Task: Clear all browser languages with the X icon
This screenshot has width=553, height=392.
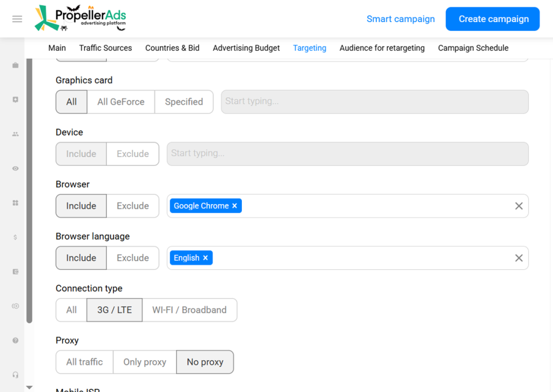Action: pos(518,258)
